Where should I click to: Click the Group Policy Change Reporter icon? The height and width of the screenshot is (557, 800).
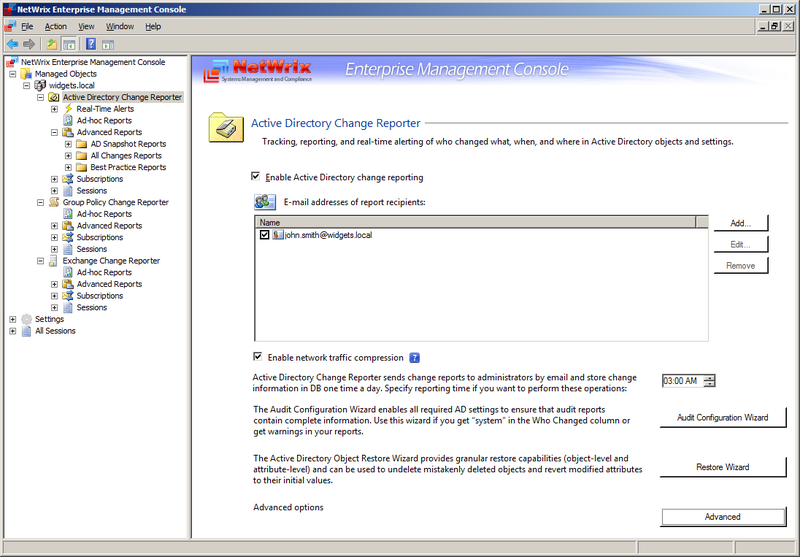coord(54,202)
